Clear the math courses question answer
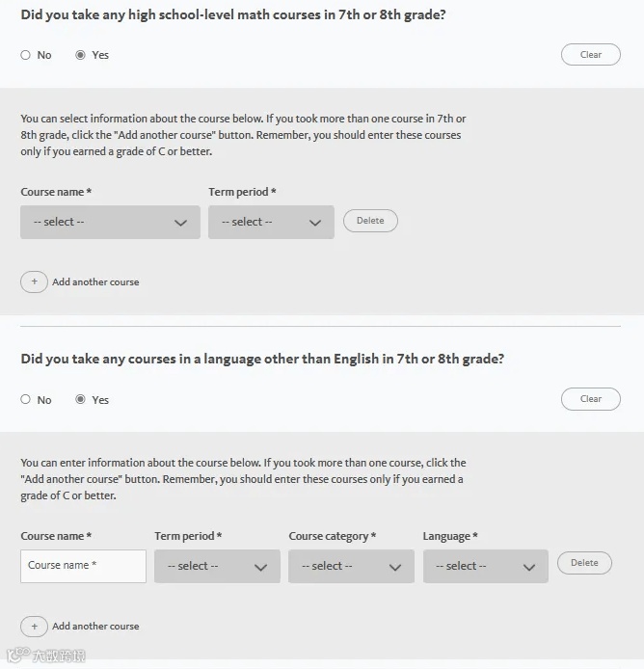The image size is (644, 669). 590,55
